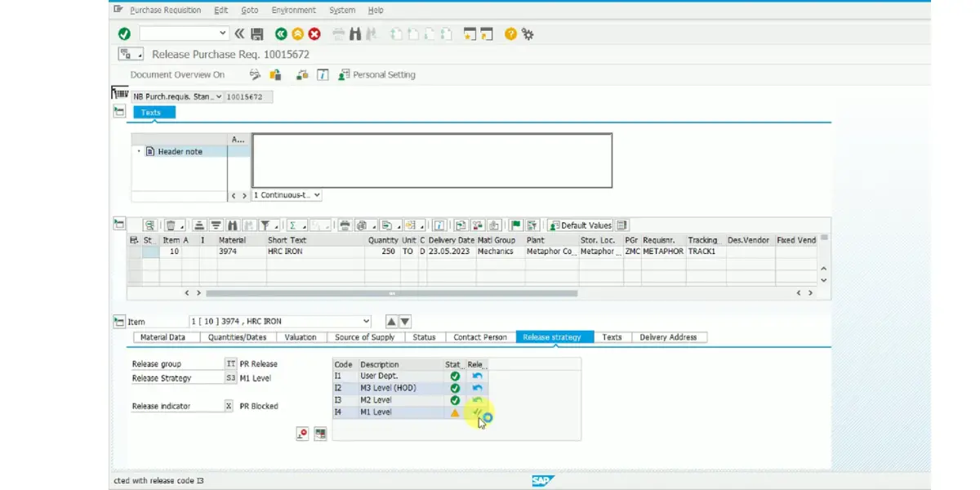
Task: Click the HRC IRON short text cell
Action: [314, 252]
